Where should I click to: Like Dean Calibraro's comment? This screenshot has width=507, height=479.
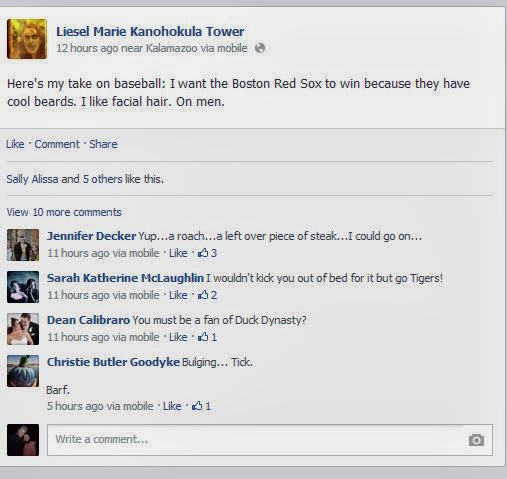click(178, 337)
